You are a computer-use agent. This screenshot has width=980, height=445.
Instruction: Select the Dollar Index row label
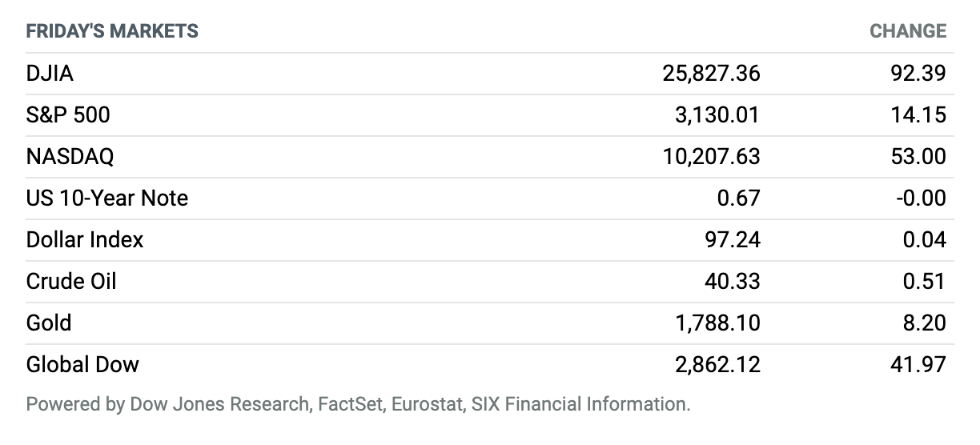(x=85, y=240)
